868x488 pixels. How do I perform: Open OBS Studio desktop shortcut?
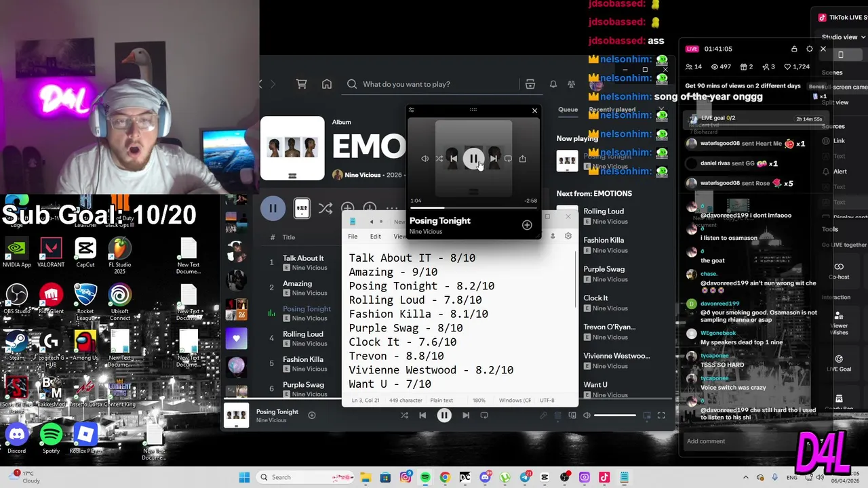point(17,300)
